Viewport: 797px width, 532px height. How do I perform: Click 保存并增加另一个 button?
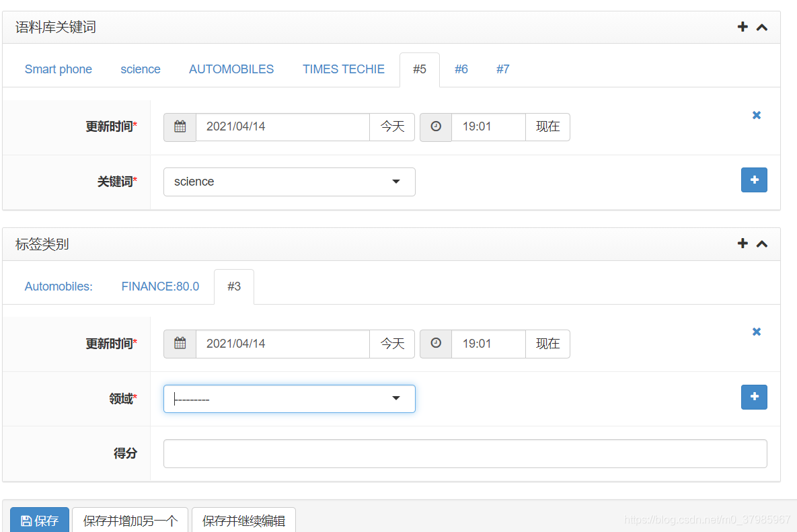pos(130,520)
